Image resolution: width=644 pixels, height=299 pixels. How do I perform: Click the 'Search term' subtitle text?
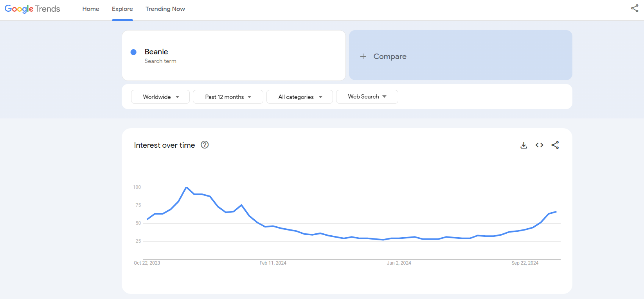(x=160, y=61)
